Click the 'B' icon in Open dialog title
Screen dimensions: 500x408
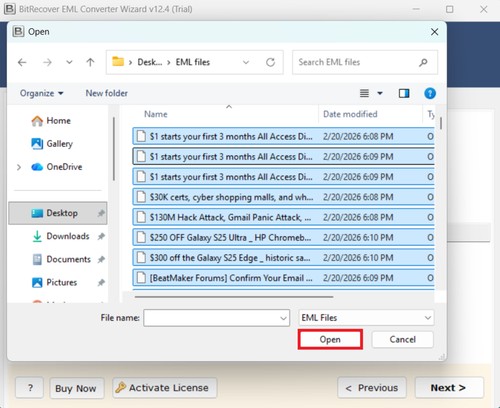click(18, 31)
